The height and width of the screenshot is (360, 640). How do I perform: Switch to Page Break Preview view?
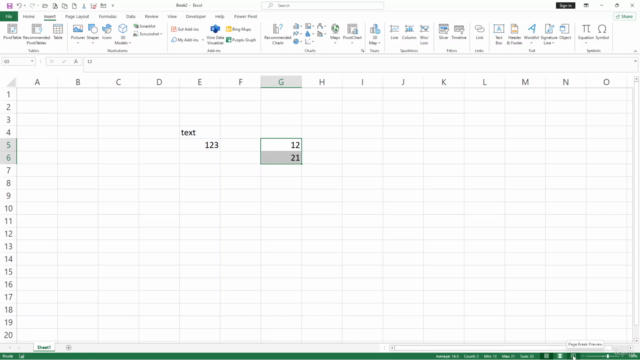pyautogui.click(x=573, y=356)
